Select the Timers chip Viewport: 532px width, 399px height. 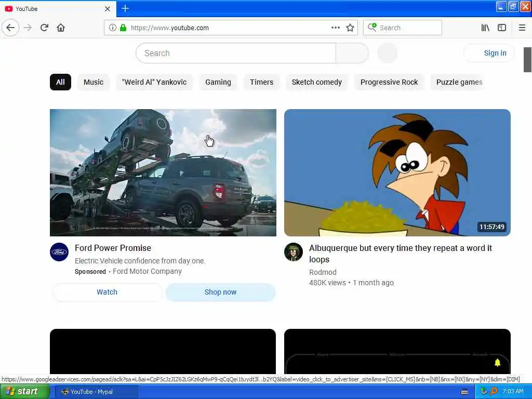(x=262, y=82)
